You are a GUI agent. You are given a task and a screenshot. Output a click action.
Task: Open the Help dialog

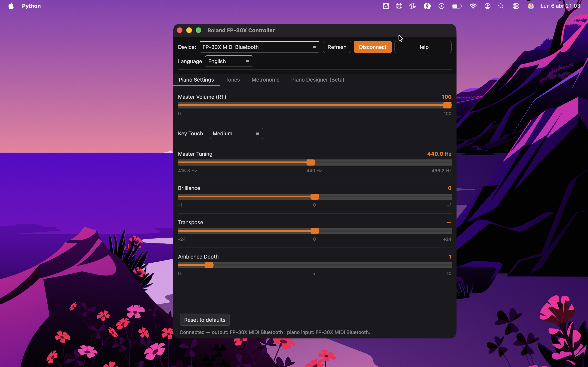coord(423,47)
